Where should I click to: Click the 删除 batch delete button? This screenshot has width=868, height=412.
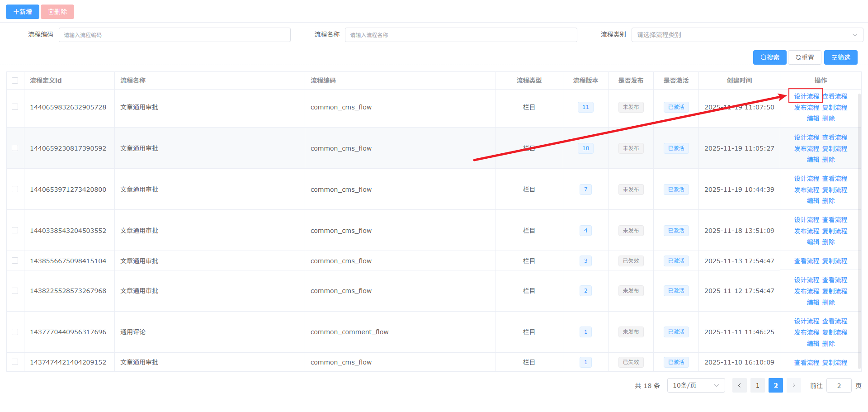pyautogui.click(x=57, y=12)
